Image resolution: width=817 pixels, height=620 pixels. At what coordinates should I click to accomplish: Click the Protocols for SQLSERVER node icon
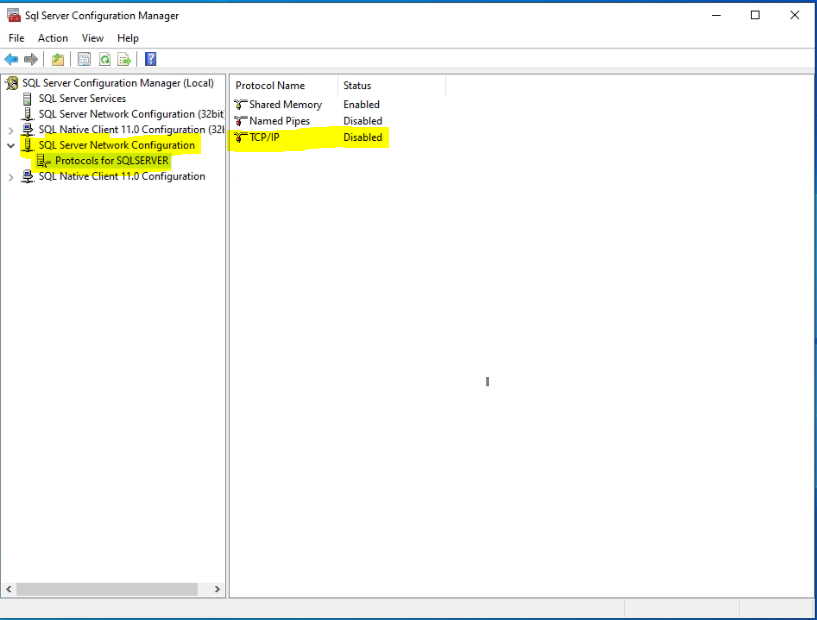pos(44,161)
